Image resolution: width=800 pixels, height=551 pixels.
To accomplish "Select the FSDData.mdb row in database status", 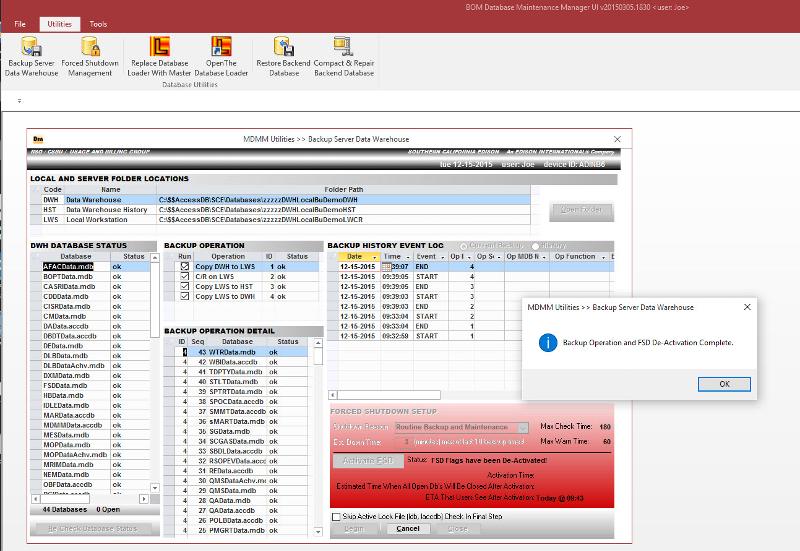I will point(67,384).
